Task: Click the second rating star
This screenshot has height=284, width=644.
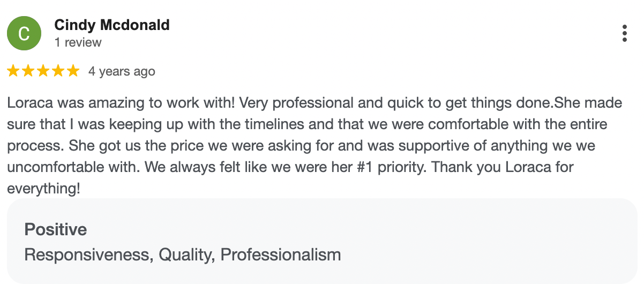Action: [28, 71]
